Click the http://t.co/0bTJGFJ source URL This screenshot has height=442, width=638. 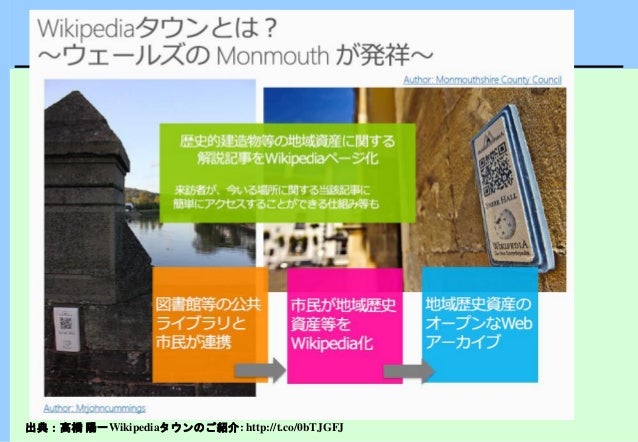[295, 427]
